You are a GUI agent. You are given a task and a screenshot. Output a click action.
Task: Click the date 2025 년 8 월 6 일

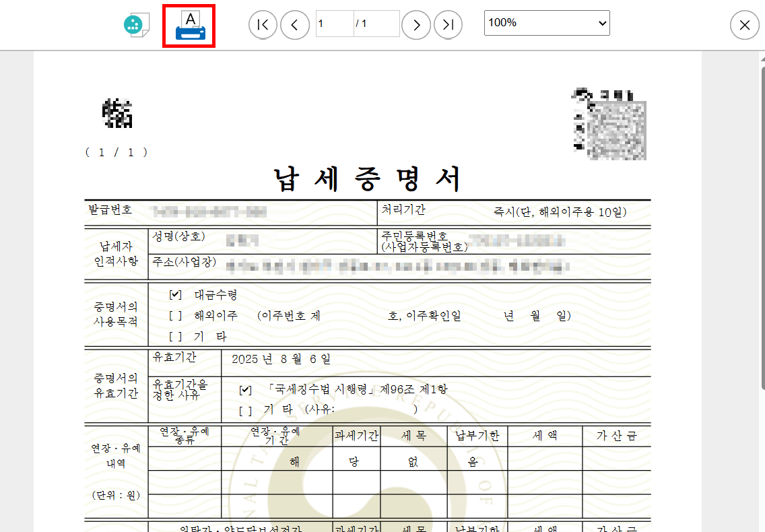pos(281,359)
